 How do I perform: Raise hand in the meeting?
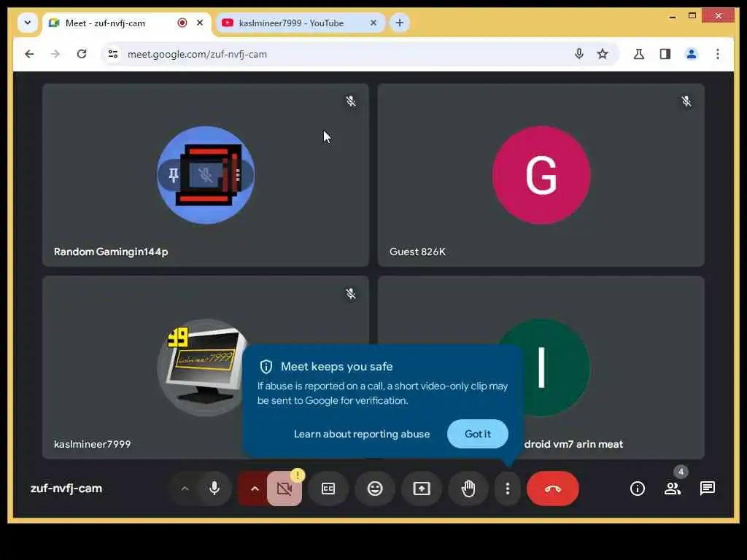468,488
